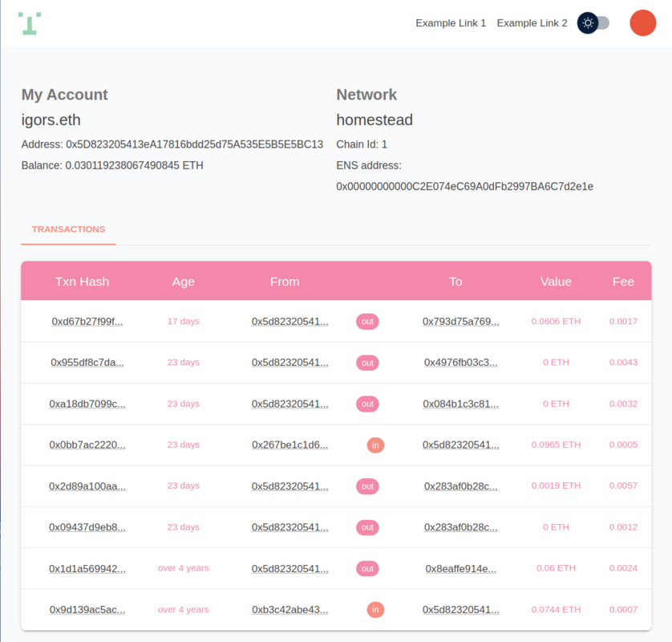Open sender address 0xb3c42abe43...
Viewport: 672px width, 642px height.
pos(289,609)
